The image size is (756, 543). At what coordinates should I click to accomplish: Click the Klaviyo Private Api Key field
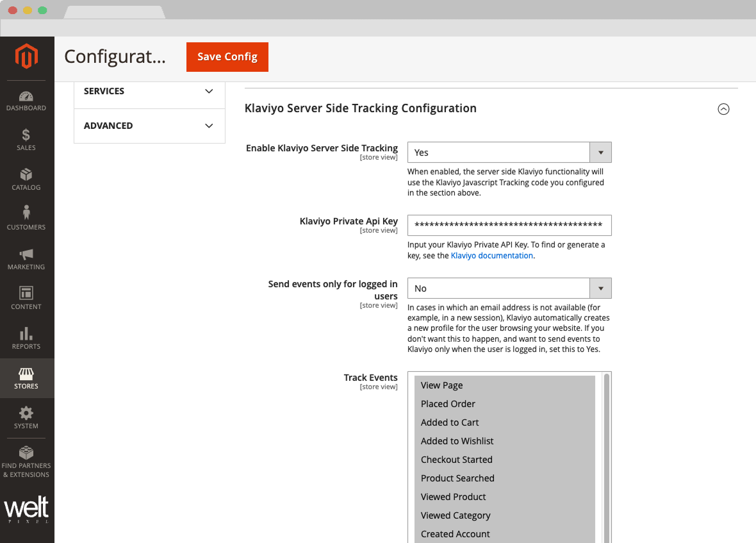click(x=509, y=225)
